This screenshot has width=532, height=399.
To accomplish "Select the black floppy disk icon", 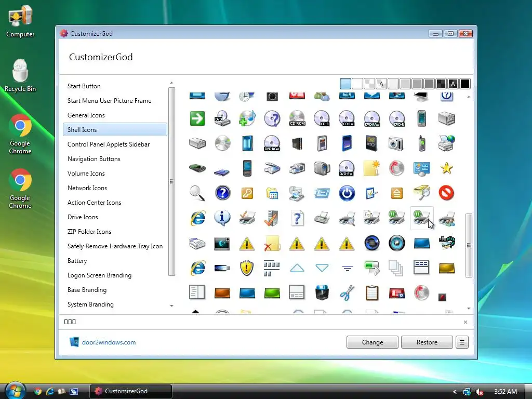I will [x=322, y=293].
